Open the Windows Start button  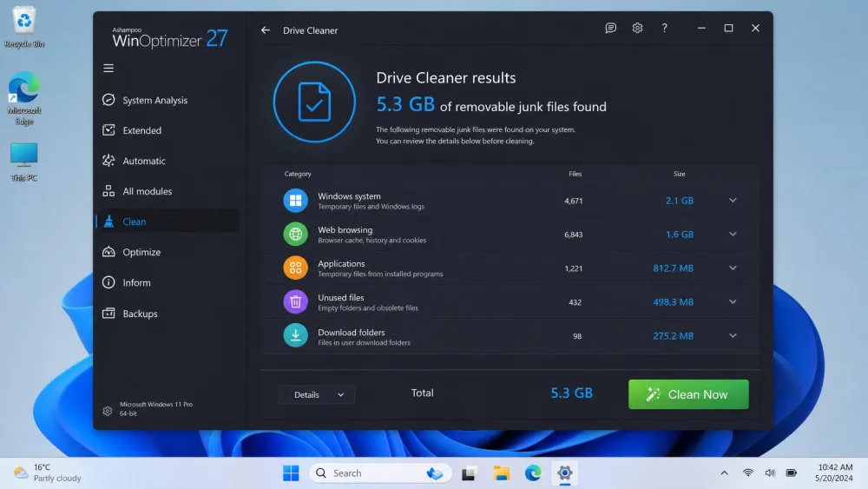click(291, 473)
